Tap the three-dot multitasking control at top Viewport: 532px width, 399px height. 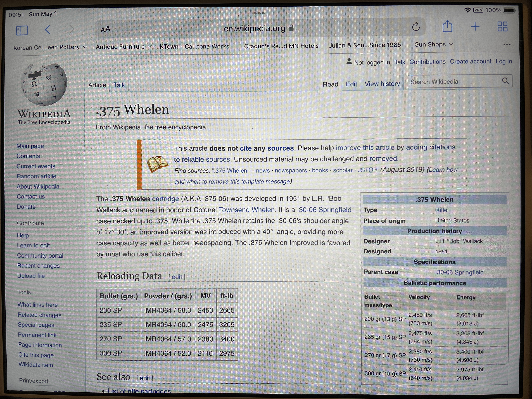point(259,13)
